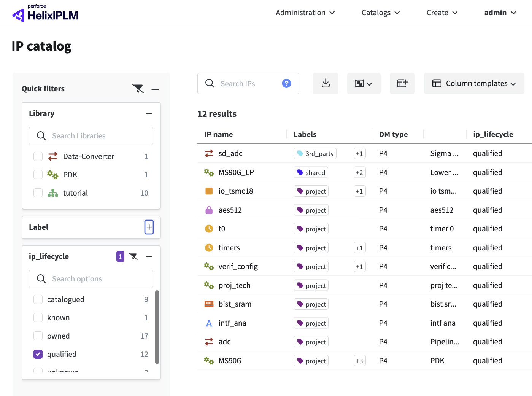Open the image view options dropdown
Image resolution: width=532 pixels, height=396 pixels.
coord(364,83)
